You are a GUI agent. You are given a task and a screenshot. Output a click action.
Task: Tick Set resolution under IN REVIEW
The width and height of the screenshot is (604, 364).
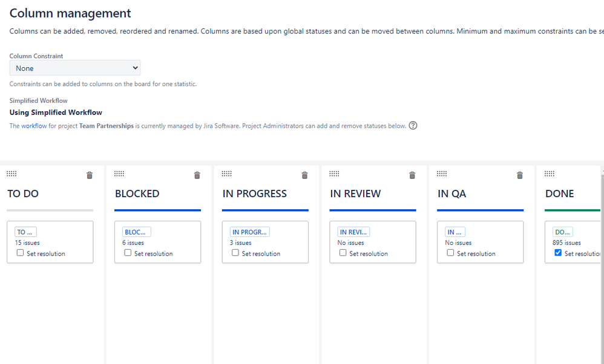point(343,253)
